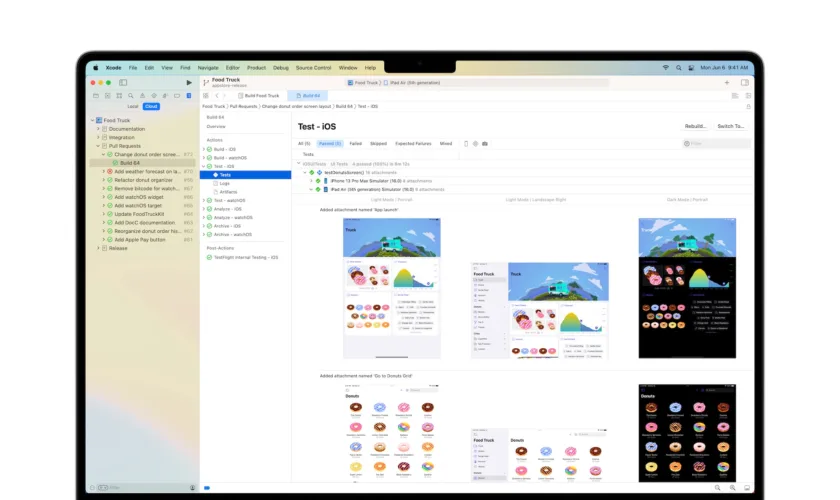
Task: Open the Breakpoint navigator
Action: click(x=177, y=95)
